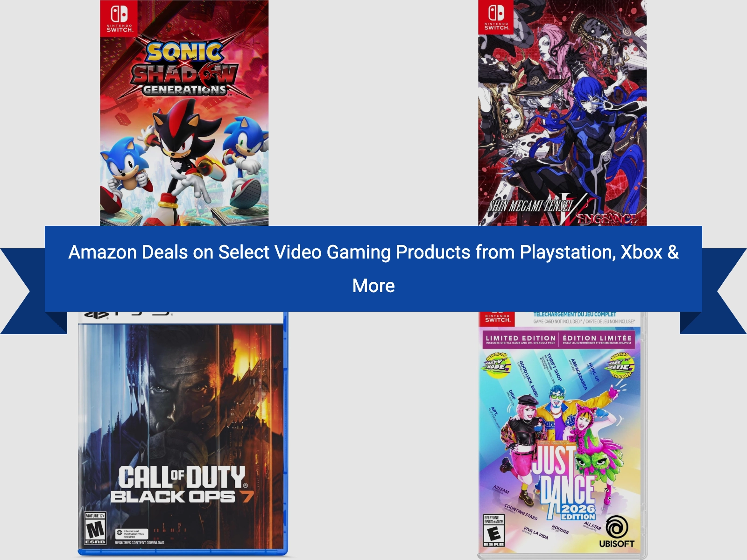Click the Ubisoft logo on Just Dance
This screenshot has width=747, height=560.
click(617, 532)
